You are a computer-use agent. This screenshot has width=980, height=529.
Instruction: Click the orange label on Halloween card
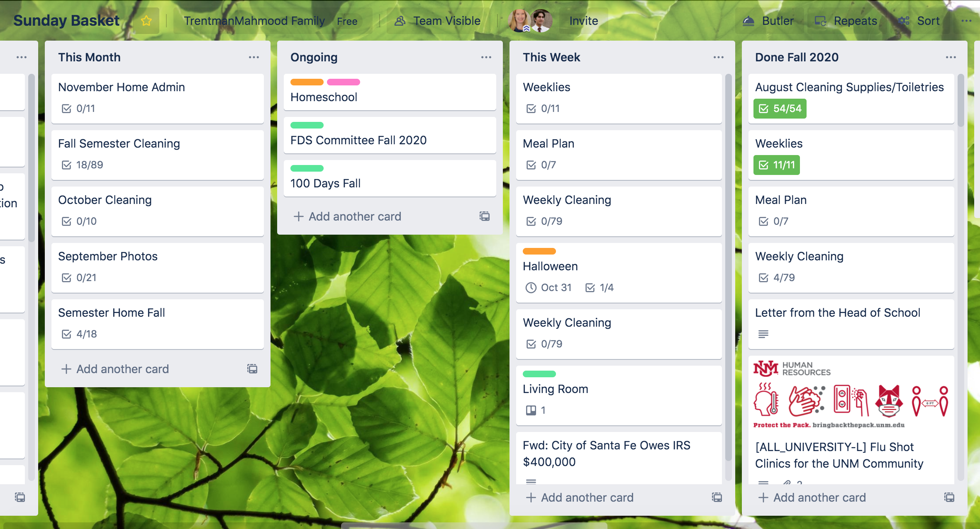[539, 251]
